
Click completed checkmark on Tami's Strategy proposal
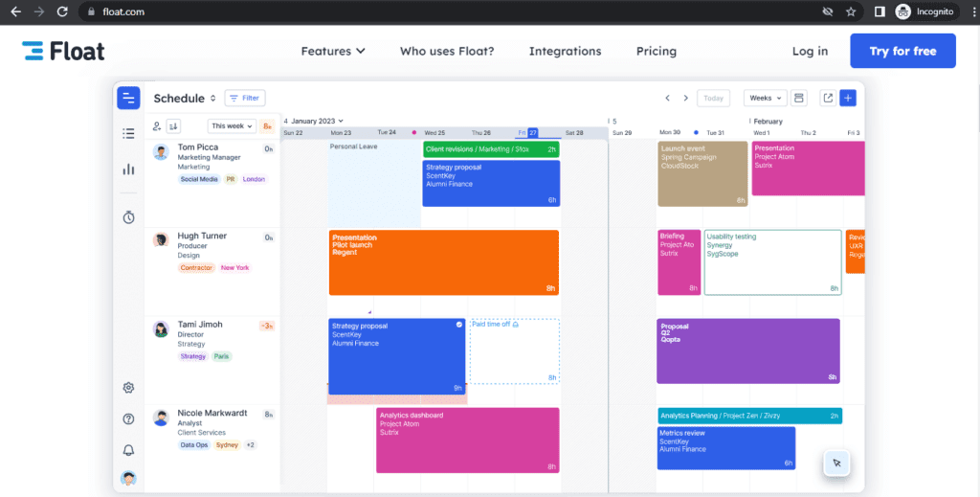458,325
